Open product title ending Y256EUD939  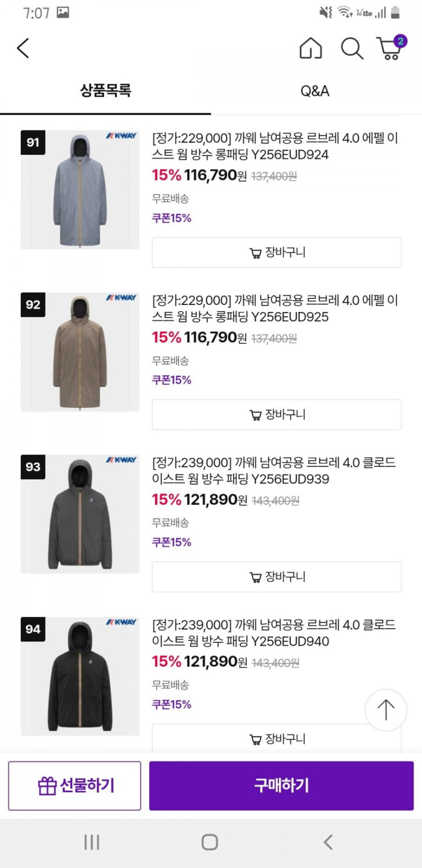(x=273, y=471)
